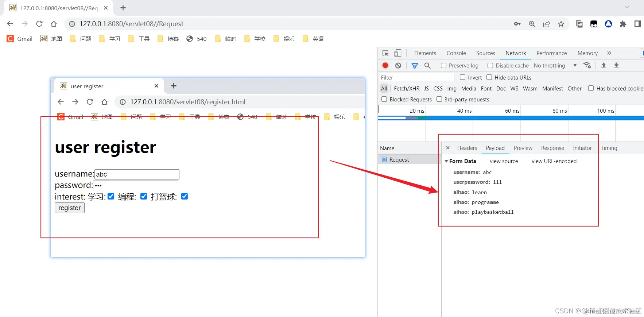This screenshot has height=317, width=644.
Task: Switch to the Console tab
Action: point(456,53)
